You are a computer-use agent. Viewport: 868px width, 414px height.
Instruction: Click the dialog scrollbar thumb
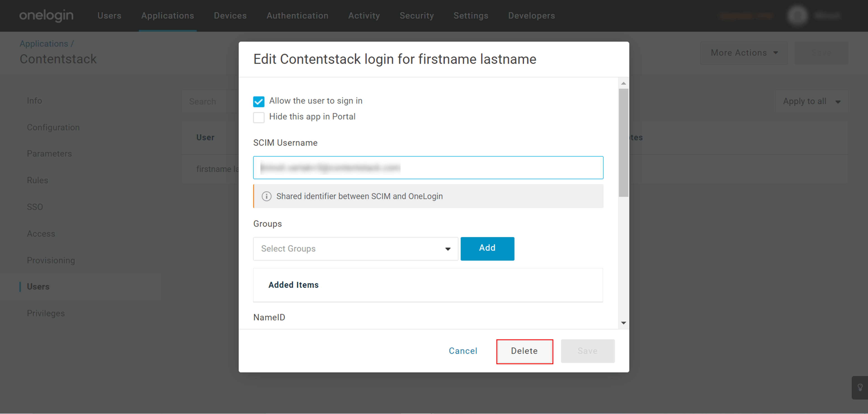click(623, 143)
